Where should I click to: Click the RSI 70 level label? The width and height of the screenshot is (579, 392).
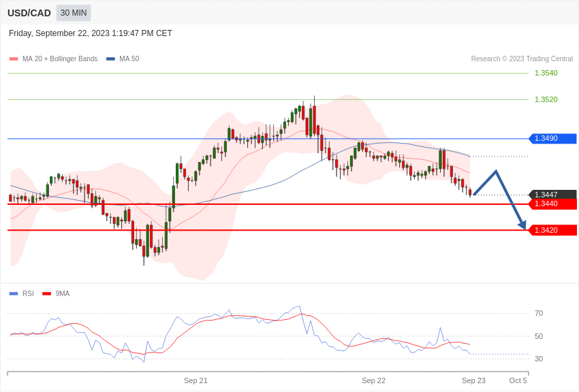[x=539, y=314]
